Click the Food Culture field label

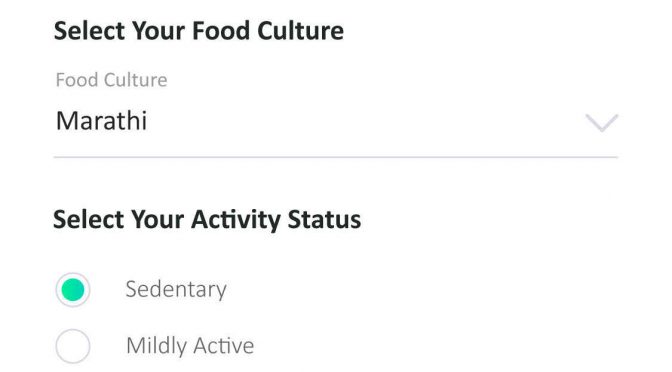click(x=111, y=80)
